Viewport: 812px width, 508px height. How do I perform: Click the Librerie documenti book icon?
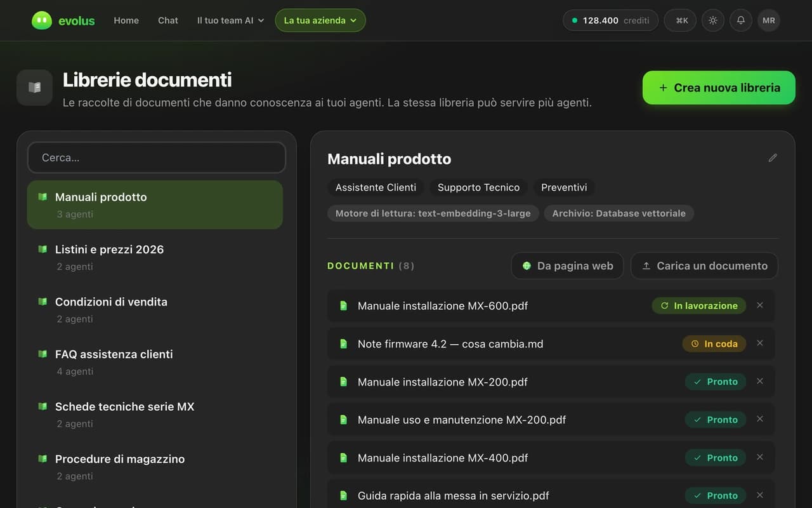pyautogui.click(x=34, y=88)
